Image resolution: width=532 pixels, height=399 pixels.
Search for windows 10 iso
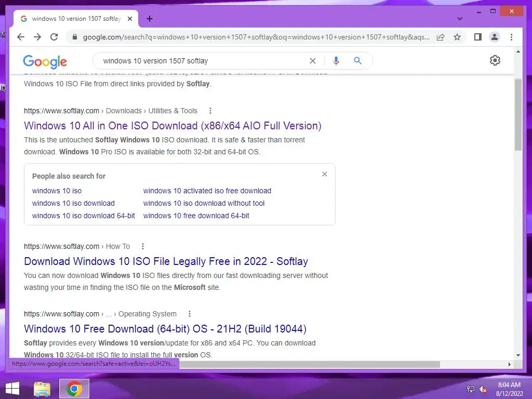57,191
